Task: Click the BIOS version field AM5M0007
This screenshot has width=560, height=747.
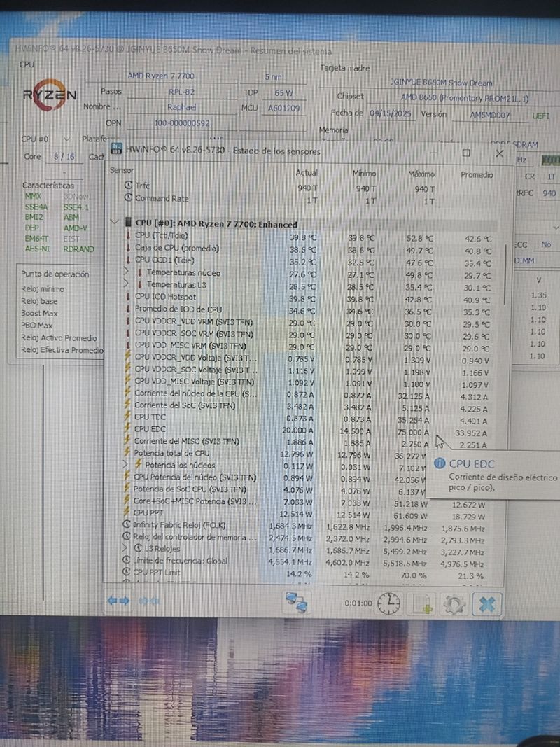Action: coord(489,115)
